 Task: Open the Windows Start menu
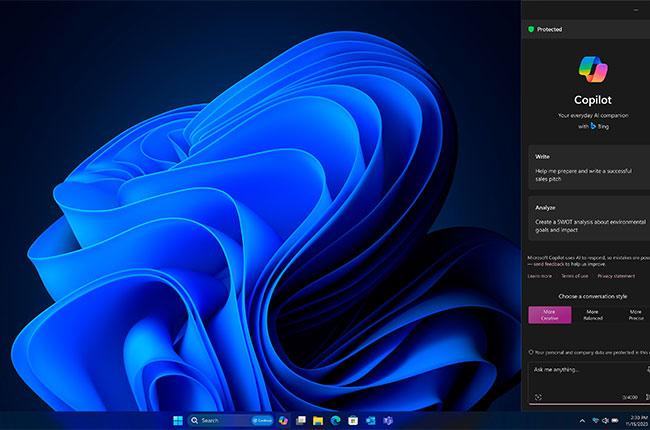(178, 420)
